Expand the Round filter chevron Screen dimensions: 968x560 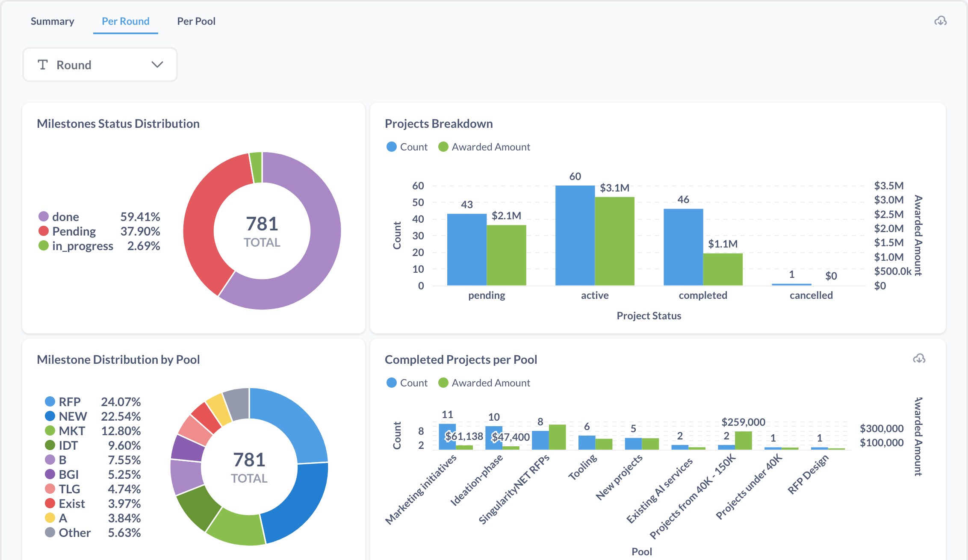157,65
